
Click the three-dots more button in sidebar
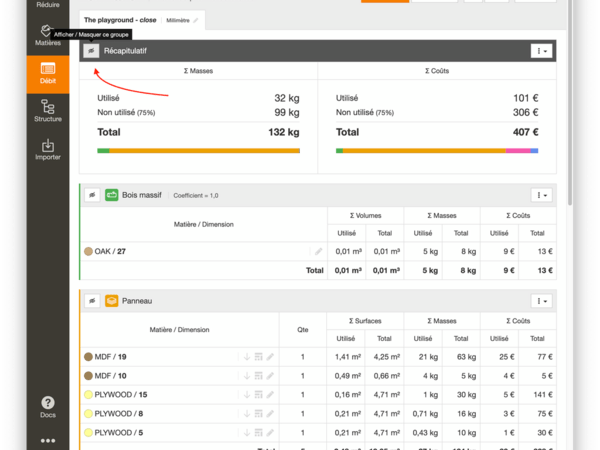48,440
